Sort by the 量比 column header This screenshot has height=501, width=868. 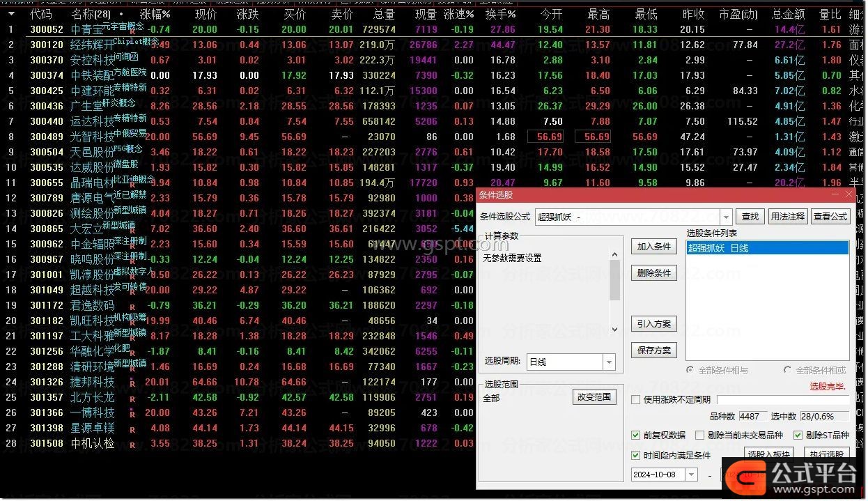coord(830,14)
